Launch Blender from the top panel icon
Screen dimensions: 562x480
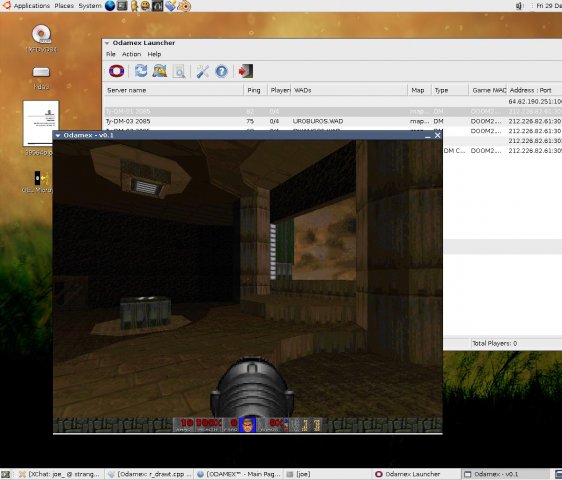click(184, 6)
